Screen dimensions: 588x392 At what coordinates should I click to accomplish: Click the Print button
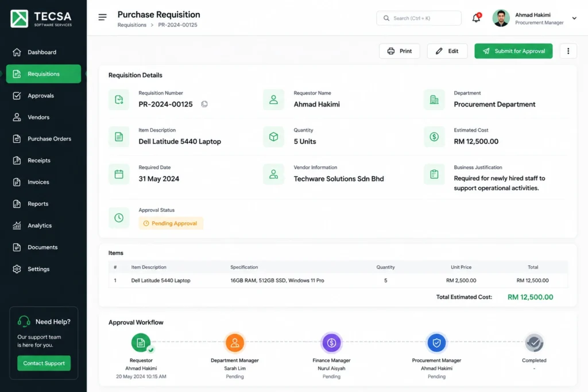(400, 51)
